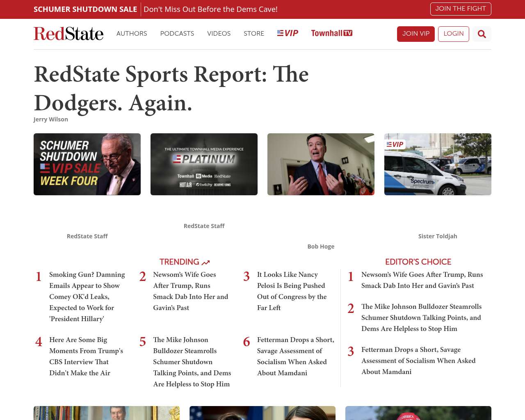Open the Townhall TV logo link
This screenshot has height=420, width=525.
click(332, 33)
